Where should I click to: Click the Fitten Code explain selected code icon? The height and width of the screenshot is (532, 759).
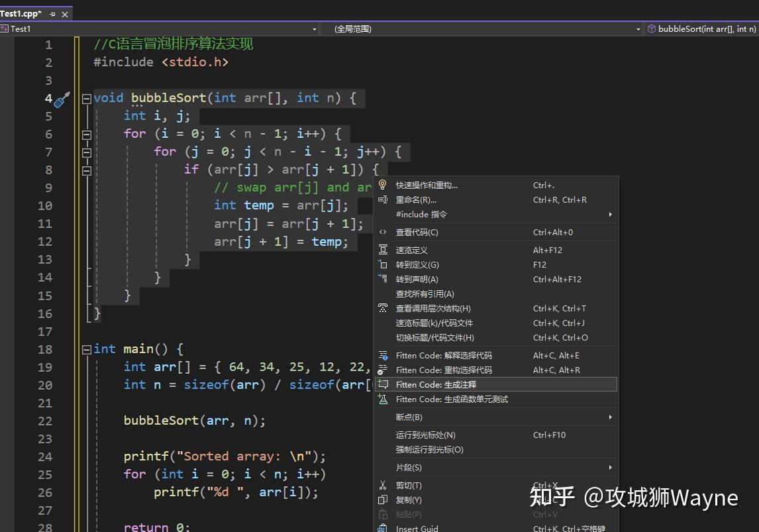[x=383, y=355]
